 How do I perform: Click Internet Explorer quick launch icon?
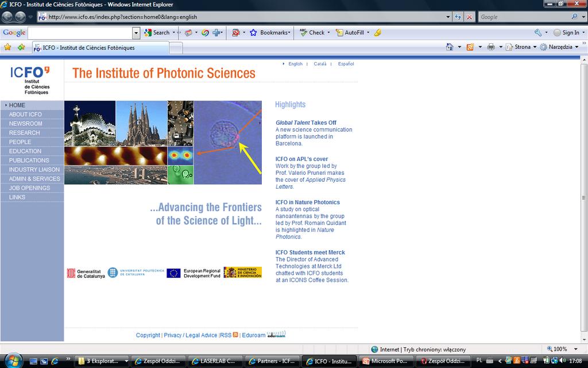click(55, 361)
